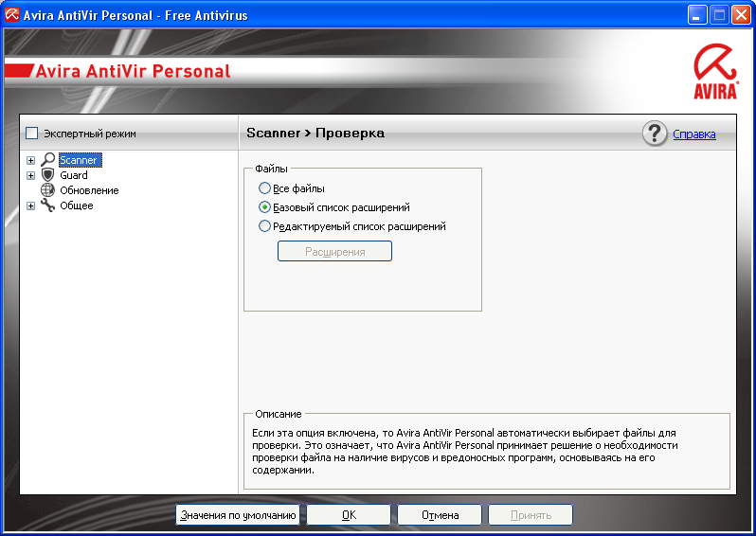The width and height of the screenshot is (756, 536).
Task: Click the Avira title bar icon
Action: [12, 15]
